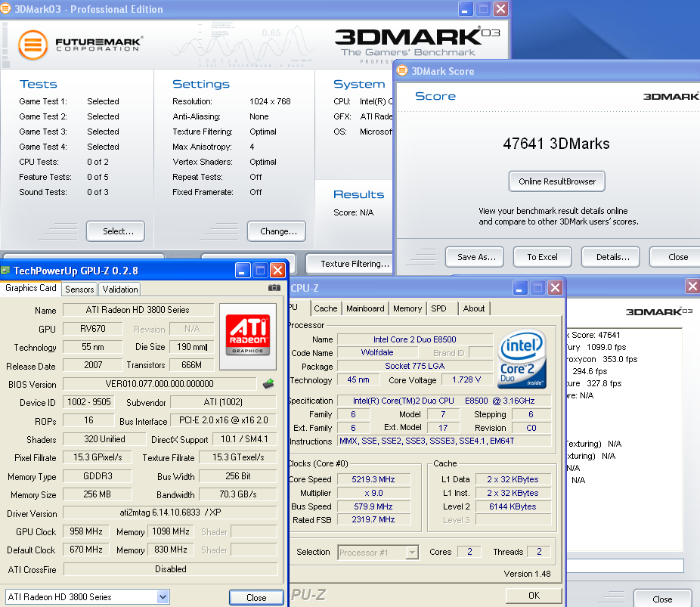Click the GPU-Z screenshot camera icon
Viewport: 700px width, 607px height.
274,288
